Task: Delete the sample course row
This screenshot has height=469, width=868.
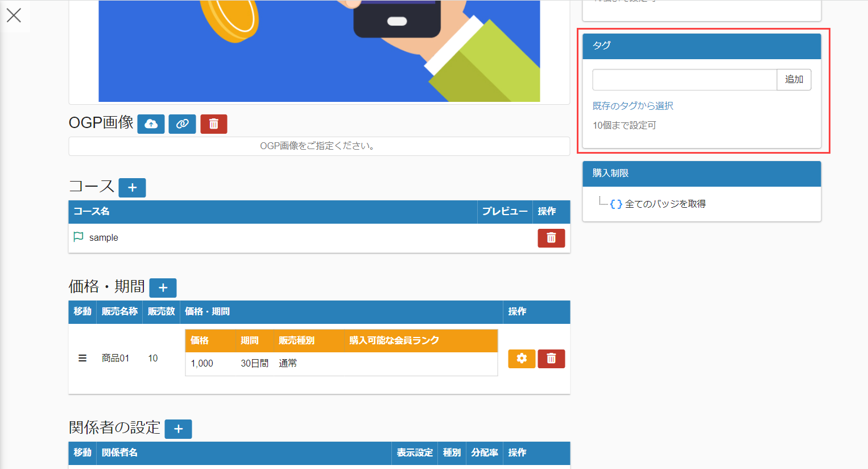Action: pos(551,238)
